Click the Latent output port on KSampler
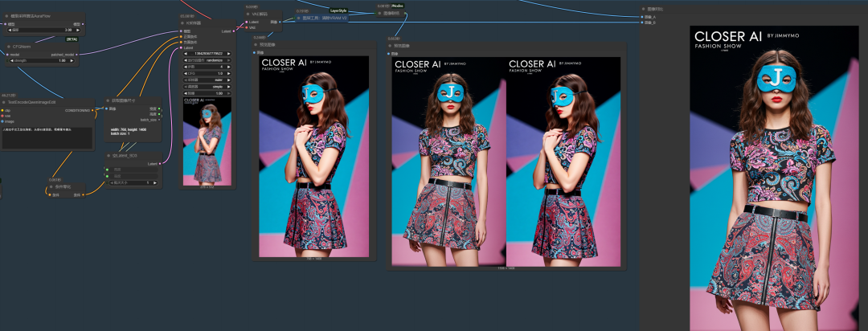 (x=235, y=31)
